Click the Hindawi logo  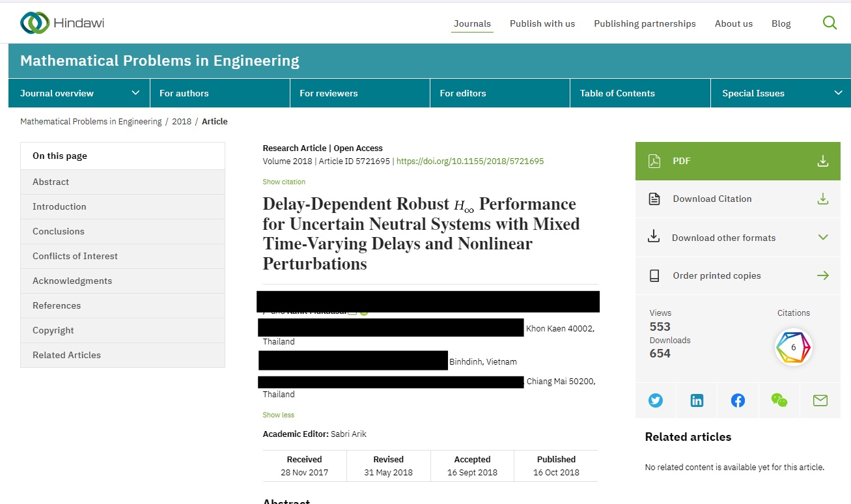pos(63,23)
